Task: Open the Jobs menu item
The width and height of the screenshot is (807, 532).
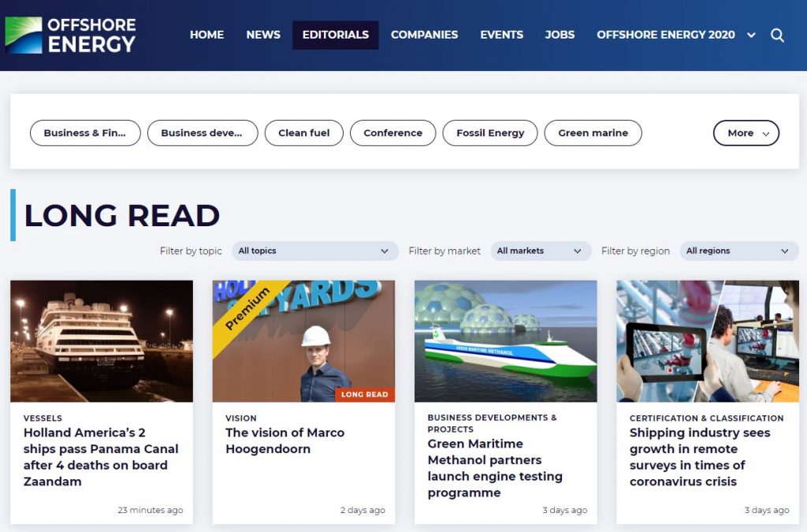Action: pos(560,35)
